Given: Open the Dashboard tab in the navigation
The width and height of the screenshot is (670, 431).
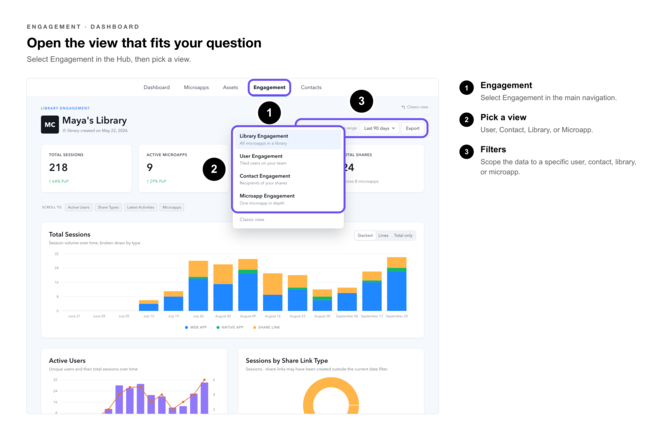Looking at the screenshot, I should (x=156, y=87).
